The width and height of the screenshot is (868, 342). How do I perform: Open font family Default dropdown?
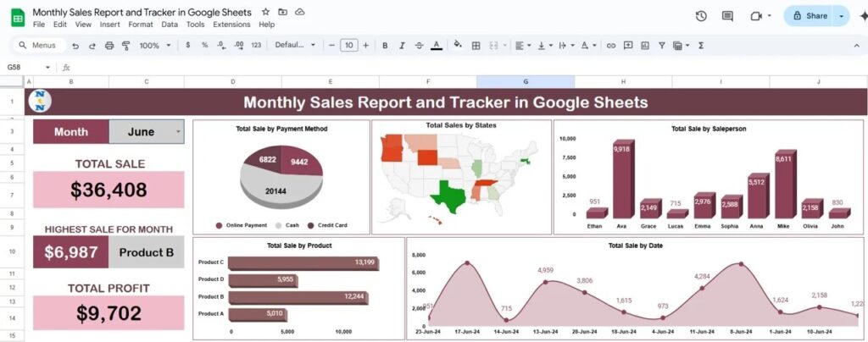click(295, 46)
